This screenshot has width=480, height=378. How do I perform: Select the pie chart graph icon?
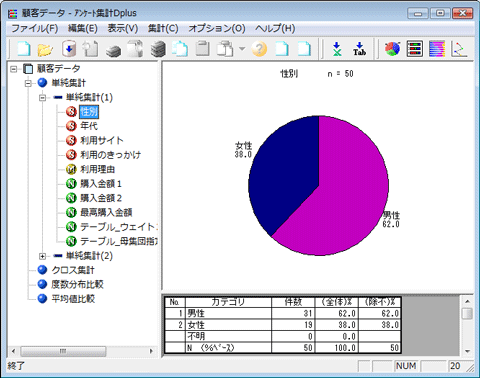coord(392,49)
